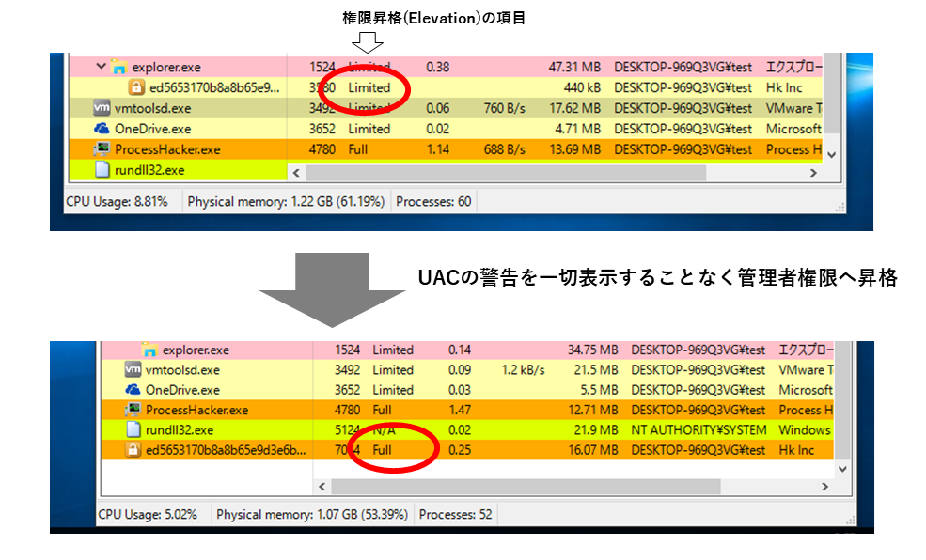Click OneDrive.exe cloud icon in the 5.5 MB row
Image resolution: width=926 pixels, height=560 pixels.
tap(133, 390)
